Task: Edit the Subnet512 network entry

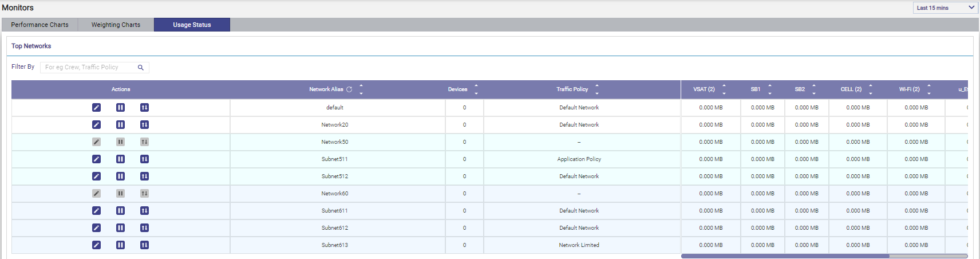Action: pyautogui.click(x=96, y=176)
